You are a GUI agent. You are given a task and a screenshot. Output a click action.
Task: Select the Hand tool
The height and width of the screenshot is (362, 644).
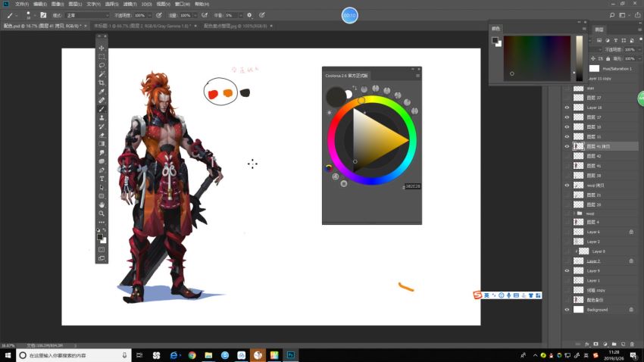point(102,204)
